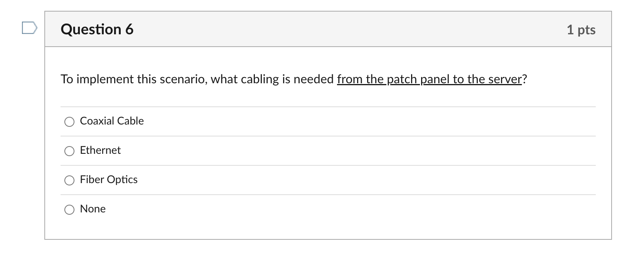Click the Ethernet answer label text
The height and width of the screenshot is (271, 644).
[100, 150]
